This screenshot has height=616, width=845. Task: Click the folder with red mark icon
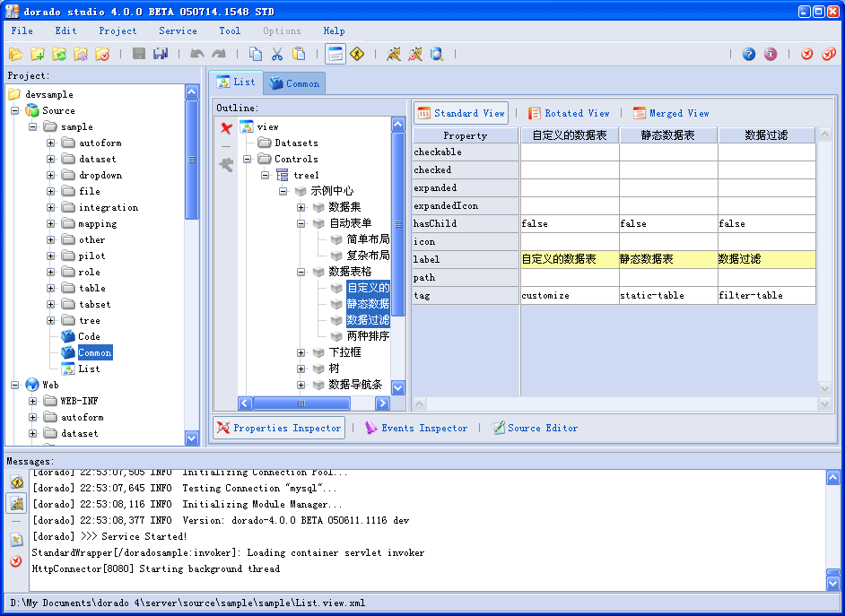coord(102,54)
